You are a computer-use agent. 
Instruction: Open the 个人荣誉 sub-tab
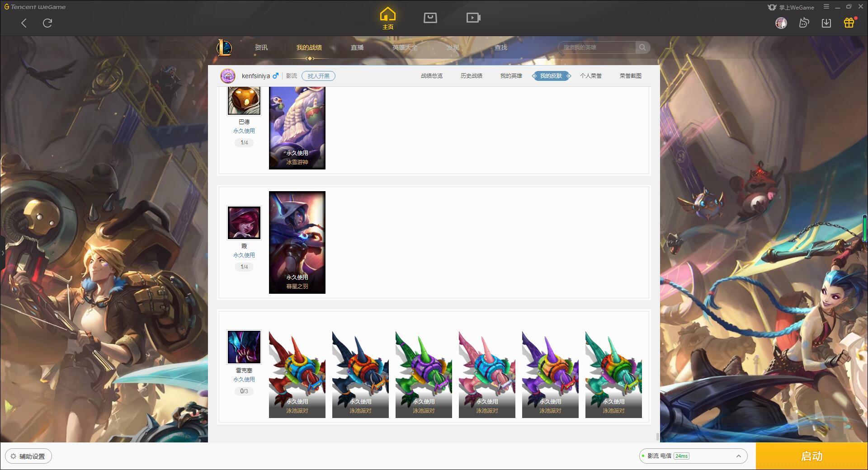[x=591, y=76]
